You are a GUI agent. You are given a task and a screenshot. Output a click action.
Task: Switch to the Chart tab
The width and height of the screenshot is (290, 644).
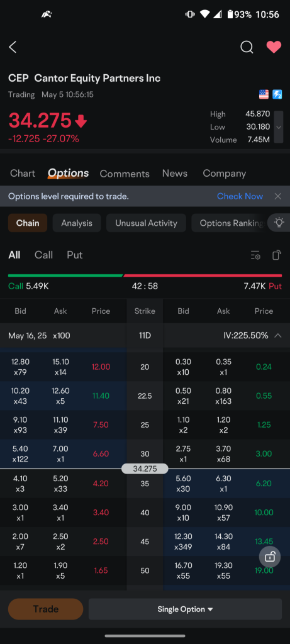pos(23,174)
